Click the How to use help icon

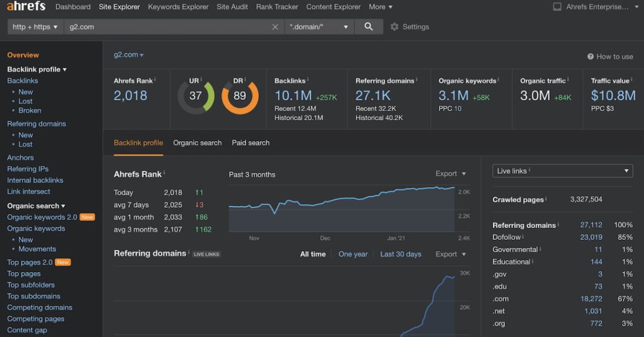[590, 56]
